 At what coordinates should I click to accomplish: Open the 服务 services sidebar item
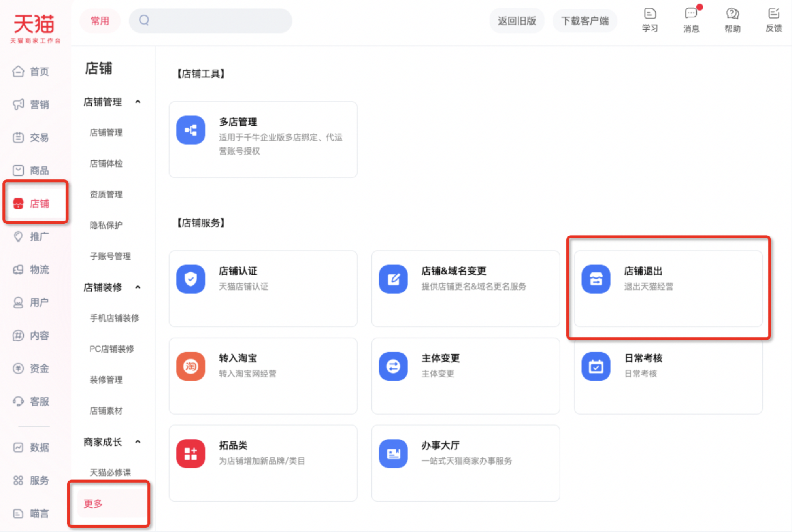coord(31,480)
